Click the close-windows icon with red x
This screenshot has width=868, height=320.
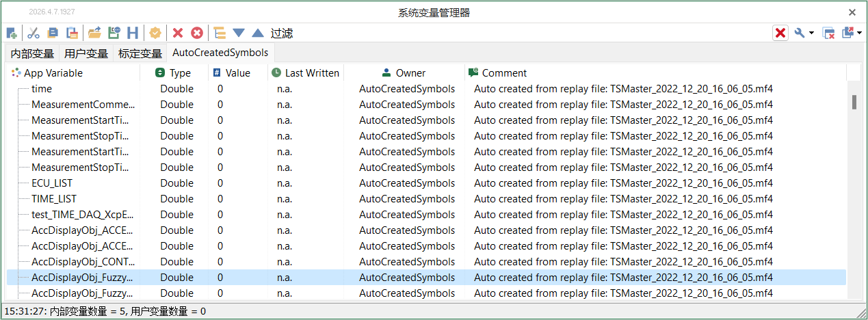[828, 33]
